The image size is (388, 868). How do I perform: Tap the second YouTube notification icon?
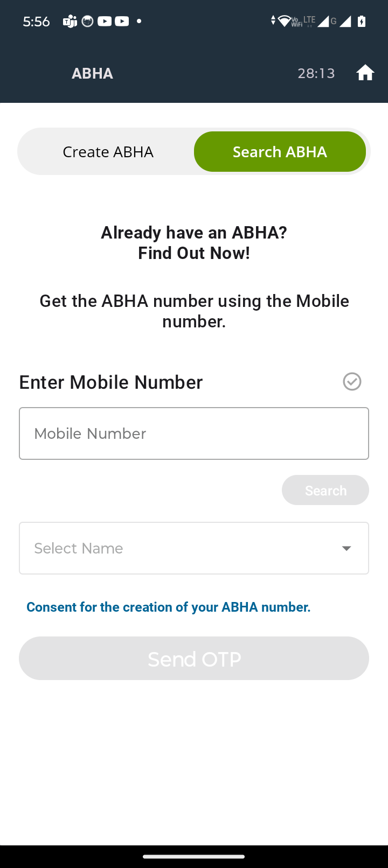coord(122,21)
